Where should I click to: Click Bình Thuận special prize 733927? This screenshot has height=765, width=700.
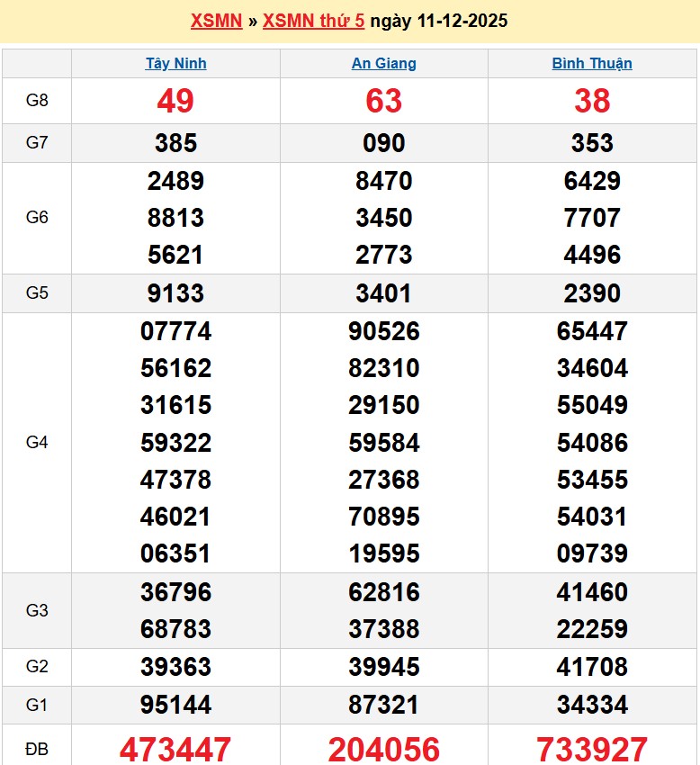(x=592, y=749)
